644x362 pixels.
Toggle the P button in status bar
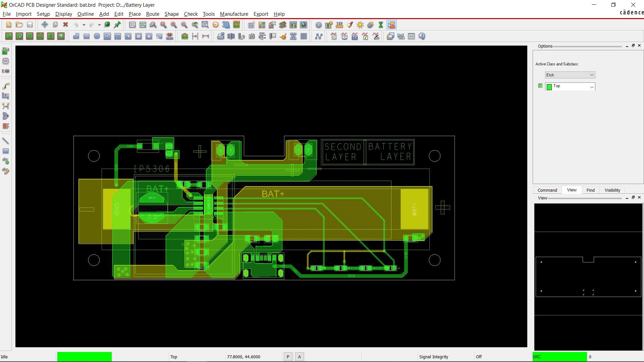click(x=288, y=357)
